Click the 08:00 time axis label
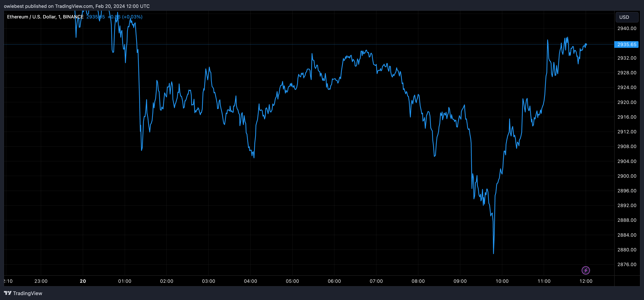The height and width of the screenshot is (300, 644). point(418,281)
